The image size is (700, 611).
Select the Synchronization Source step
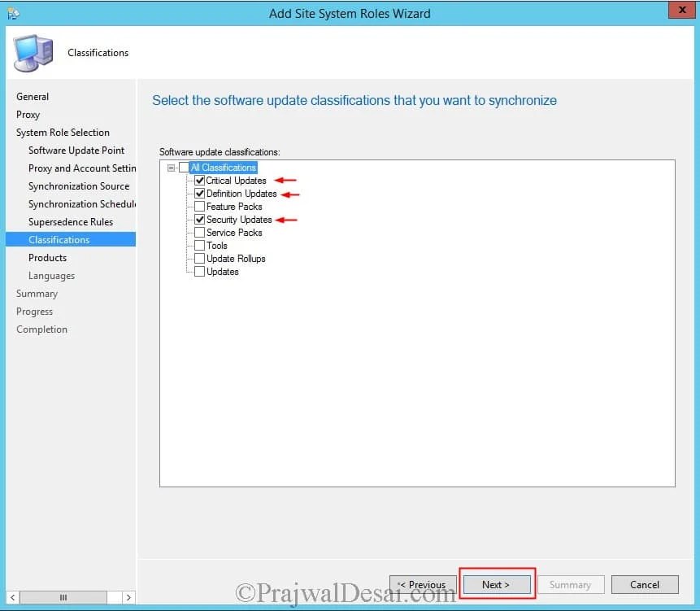coord(79,185)
